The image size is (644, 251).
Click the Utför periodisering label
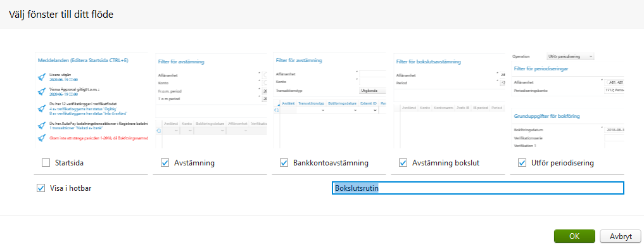click(x=562, y=163)
